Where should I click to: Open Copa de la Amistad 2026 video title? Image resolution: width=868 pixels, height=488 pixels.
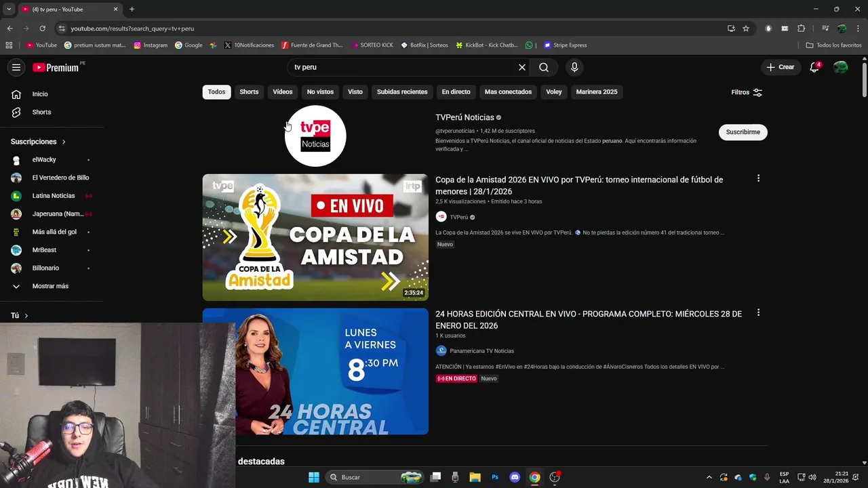(579, 186)
